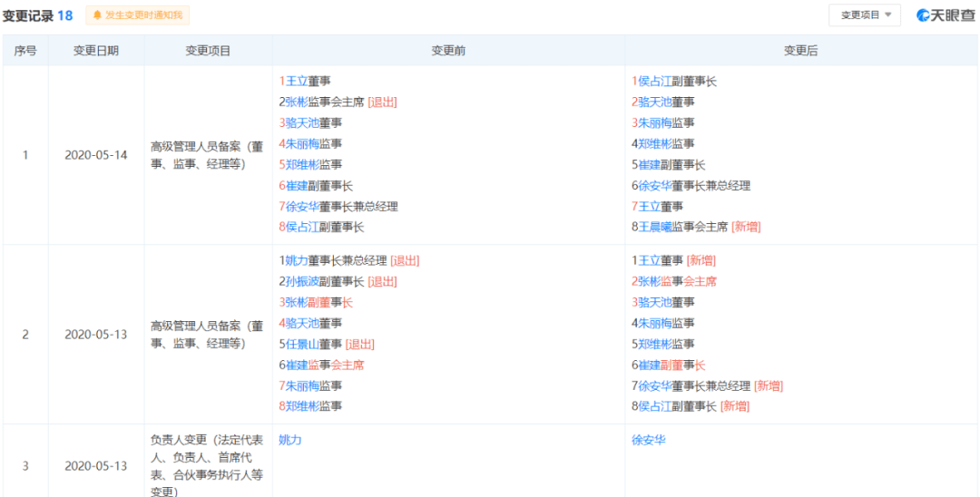This screenshot has width=980, height=497.
Task: Open 王立 in 变更前 of 2020-05-14 record
Action: pyautogui.click(x=296, y=81)
